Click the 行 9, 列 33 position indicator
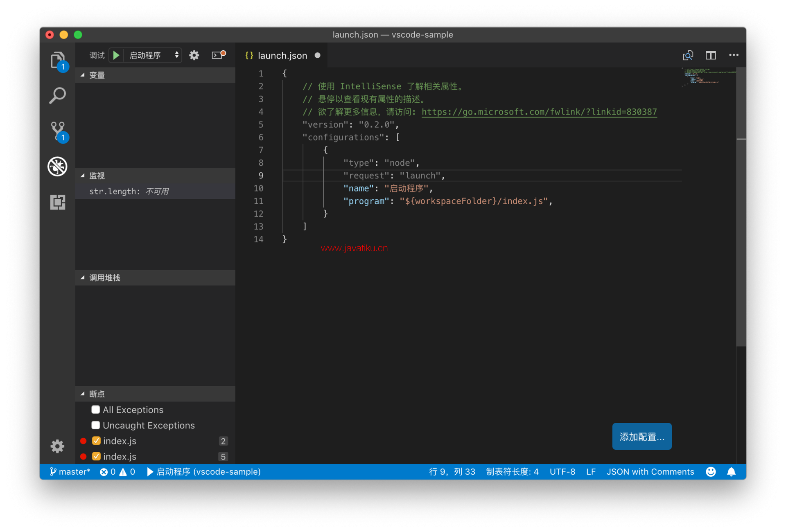786x532 pixels. [452, 472]
